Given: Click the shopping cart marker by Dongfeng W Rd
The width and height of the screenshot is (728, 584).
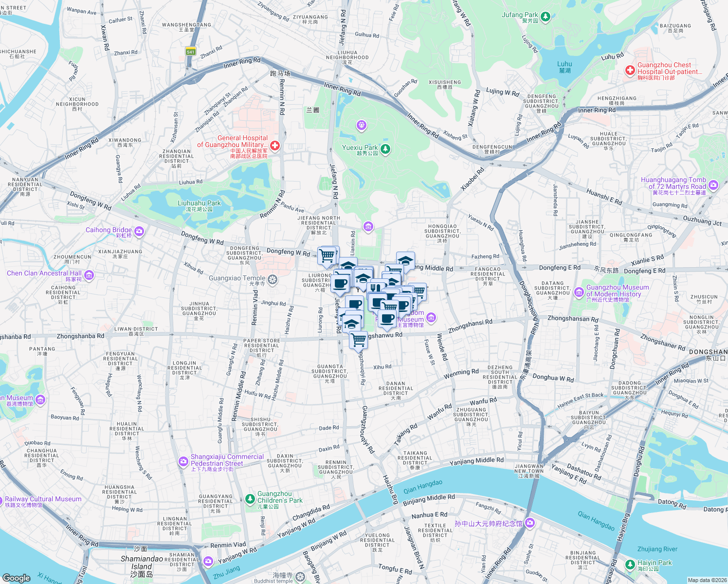Looking at the screenshot, I should click(327, 255).
